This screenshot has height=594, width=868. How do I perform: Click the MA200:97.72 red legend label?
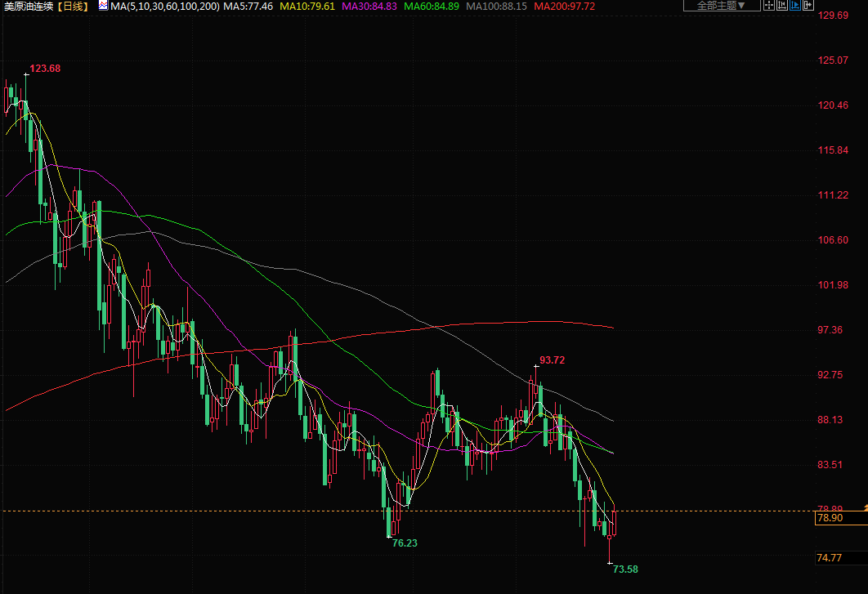pos(564,6)
